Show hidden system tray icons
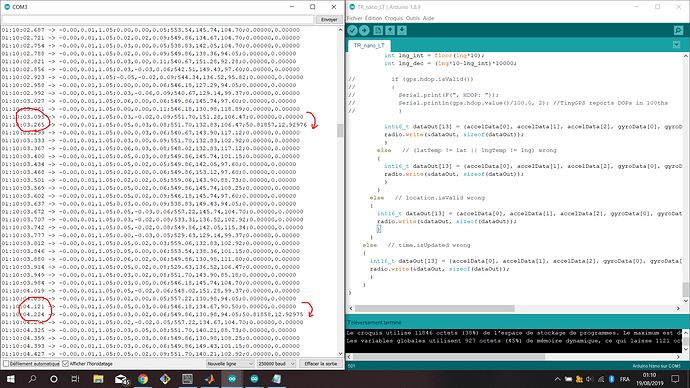The image size is (690, 388). 558,379
